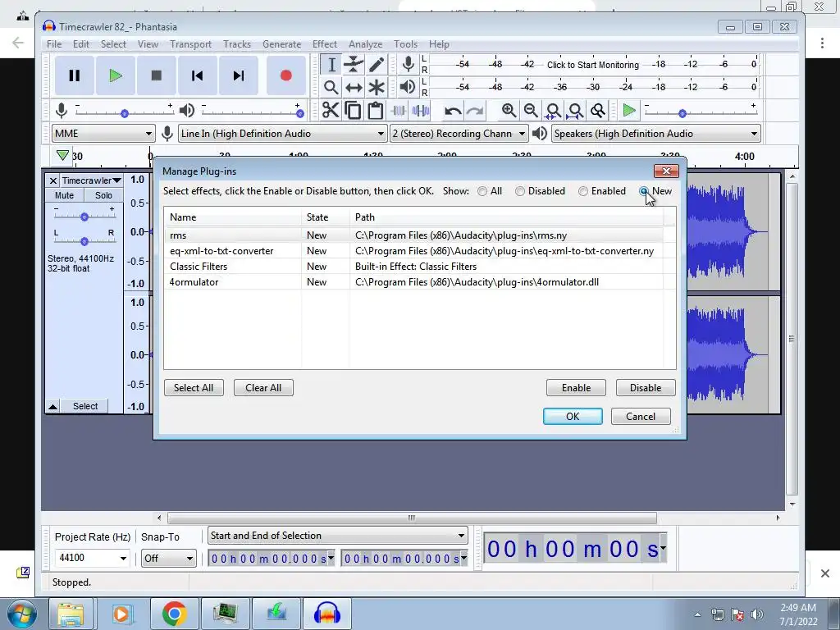The image size is (840, 630).
Task: Click the Clear All button
Action: coord(263,388)
